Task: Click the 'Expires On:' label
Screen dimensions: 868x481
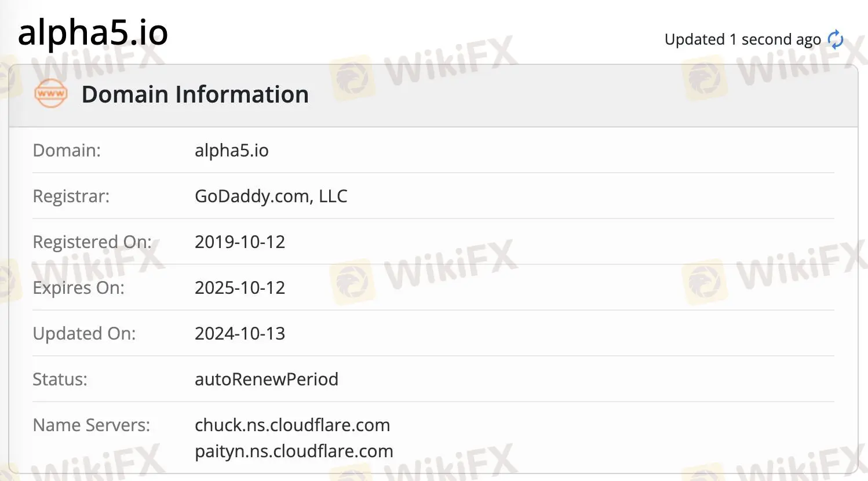Action: point(78,287)
